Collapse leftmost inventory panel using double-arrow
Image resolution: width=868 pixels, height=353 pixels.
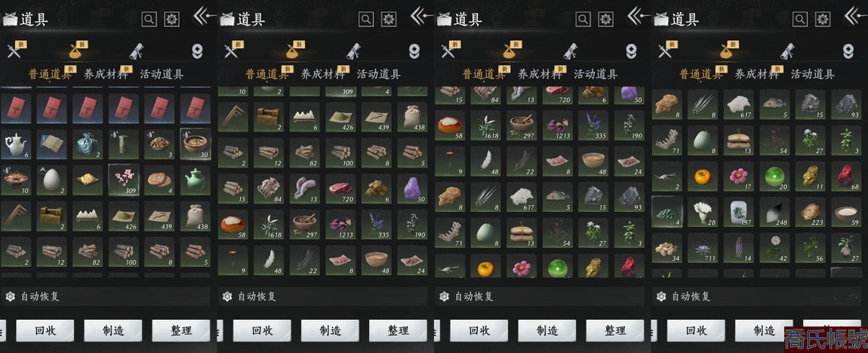[x=204, y=16]
